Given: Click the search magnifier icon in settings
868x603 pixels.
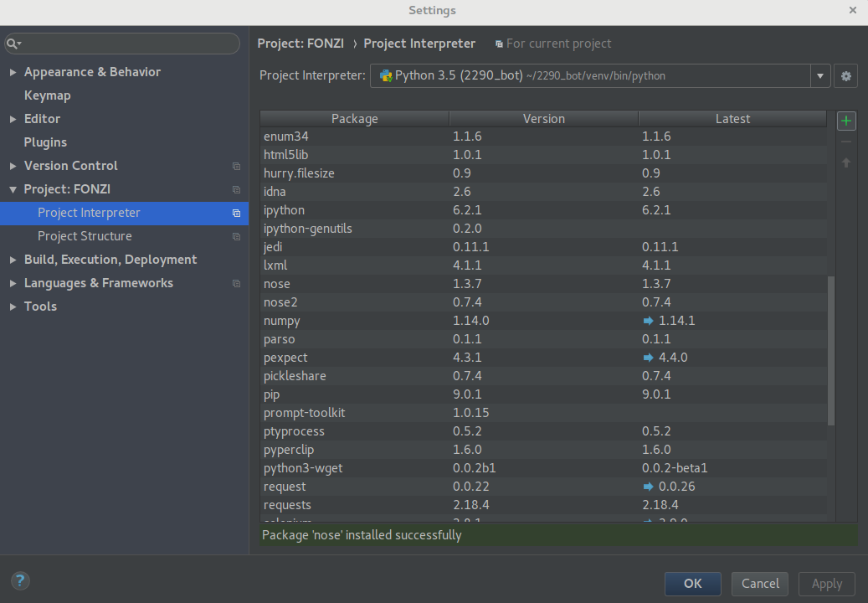Looking at the screenshot, I should point(13,44).
